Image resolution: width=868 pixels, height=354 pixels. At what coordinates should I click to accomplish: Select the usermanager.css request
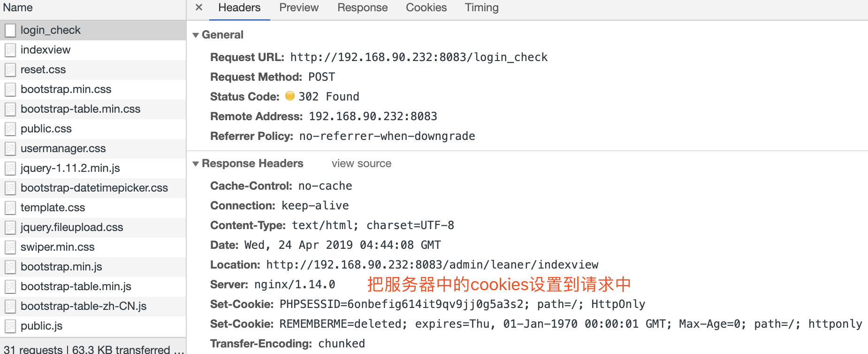click(x=63, y=149)
